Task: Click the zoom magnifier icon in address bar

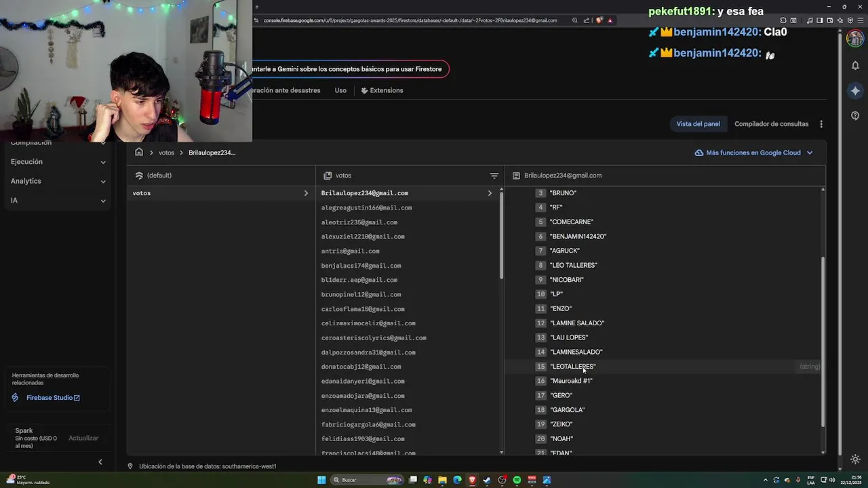Action: (574, 20)
